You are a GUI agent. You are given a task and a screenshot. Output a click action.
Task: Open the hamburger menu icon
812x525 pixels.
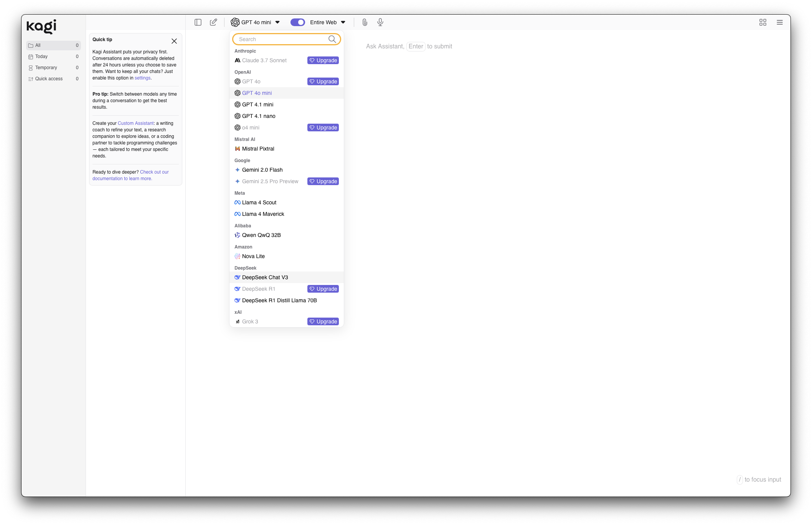(x=779, y=22)
